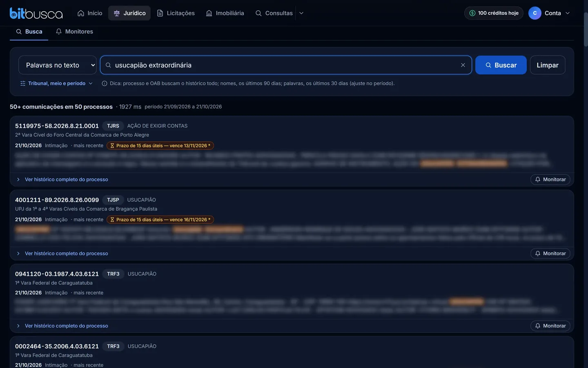Open process 0941120-03.1987.4.03.6121

57,274
